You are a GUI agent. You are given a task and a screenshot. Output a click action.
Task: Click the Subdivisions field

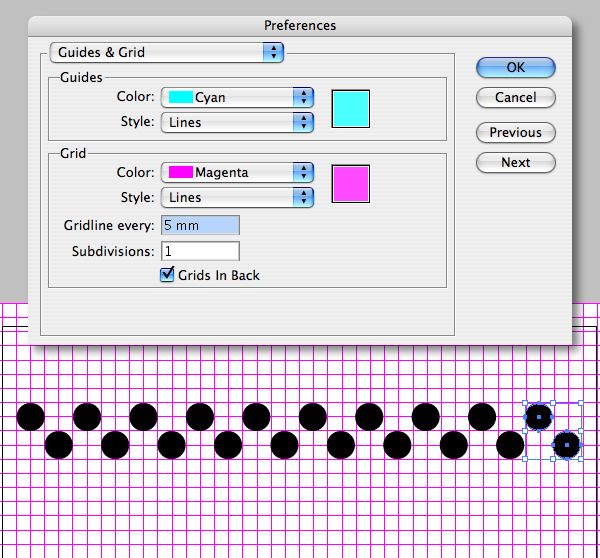click(x=200, y=251)
